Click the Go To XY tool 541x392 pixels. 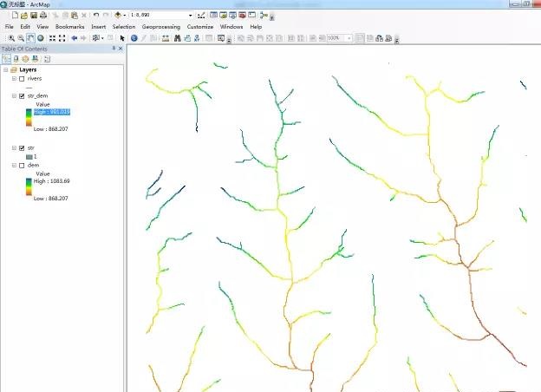click(x=197, y=38)
